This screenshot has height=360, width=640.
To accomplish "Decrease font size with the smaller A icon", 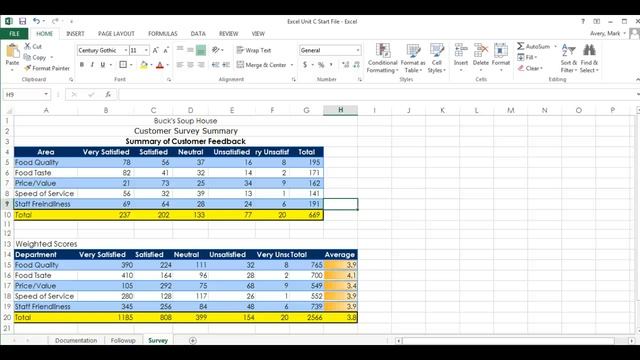I will [x=166, y=50].
